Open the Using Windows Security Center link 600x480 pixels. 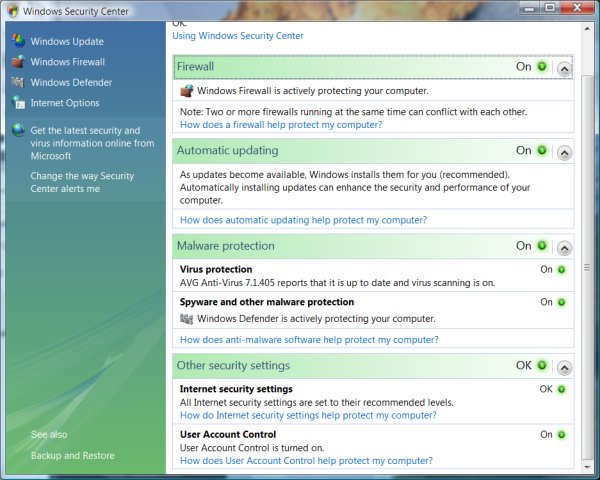click(x=238, y=36)
